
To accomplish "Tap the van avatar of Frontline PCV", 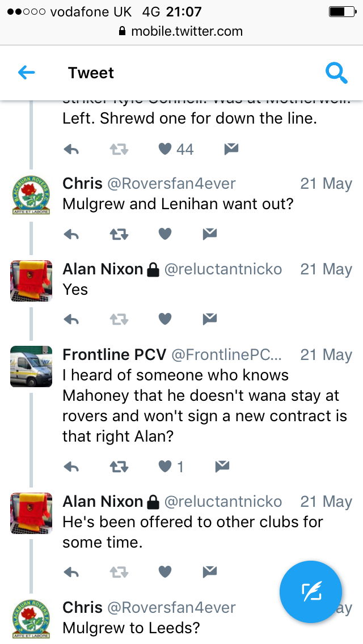I will pyautogui.click(x=31, y=366).
